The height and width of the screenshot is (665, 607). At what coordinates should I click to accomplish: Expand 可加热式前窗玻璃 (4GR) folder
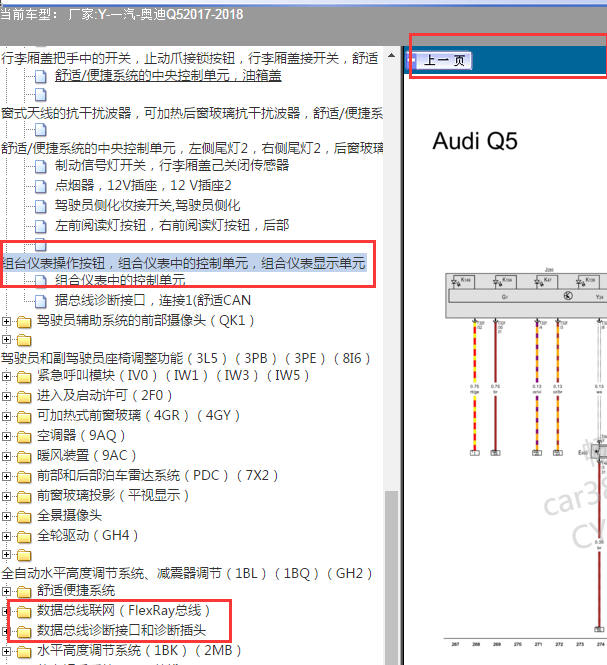coord(6,416)
